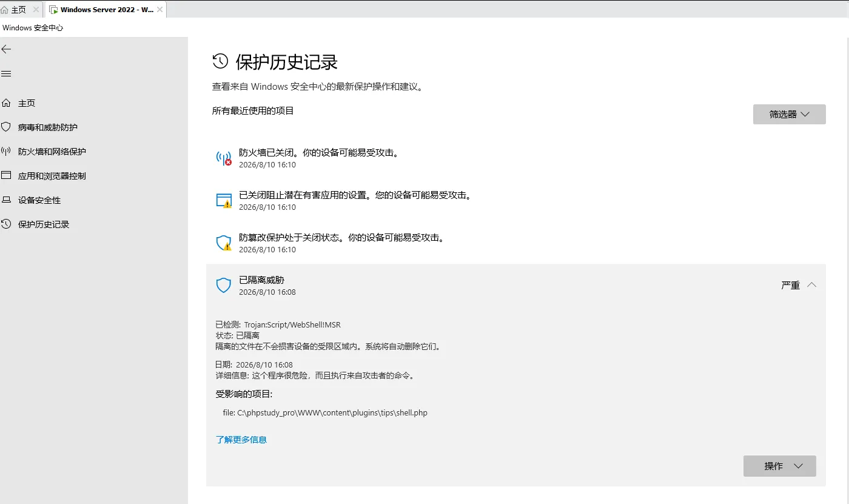The width and height of the screenshot is (849, 504).
Task: Open the 操作 actions dropdown
Action: (780, 466)
